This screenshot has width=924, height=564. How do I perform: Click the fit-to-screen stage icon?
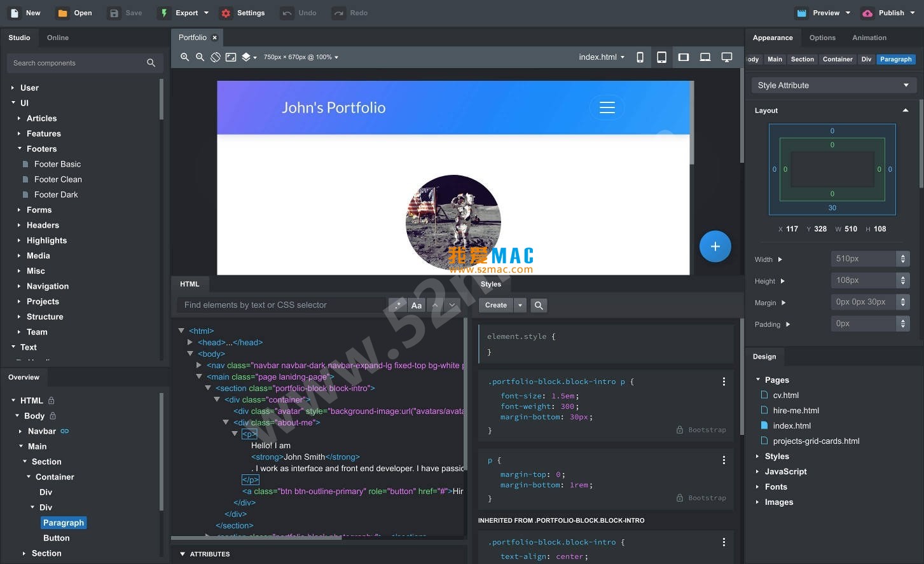coord(231,57)
